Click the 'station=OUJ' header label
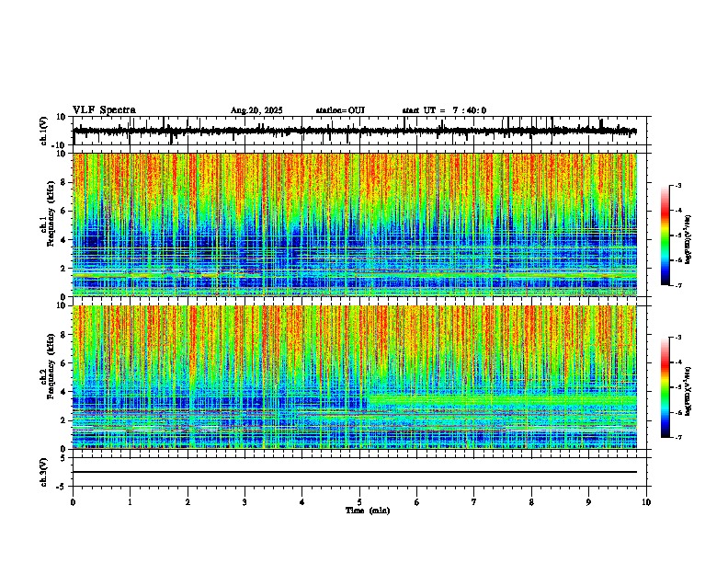 pos(340,110)
